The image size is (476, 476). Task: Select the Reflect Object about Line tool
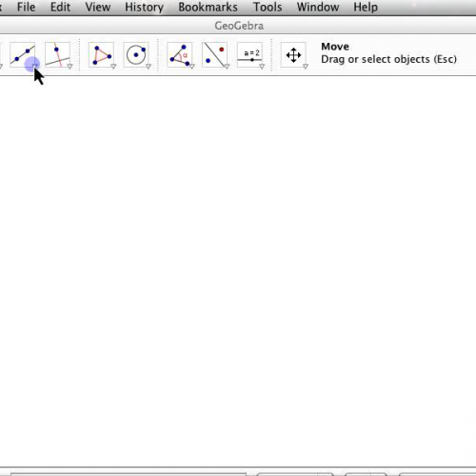214,54
